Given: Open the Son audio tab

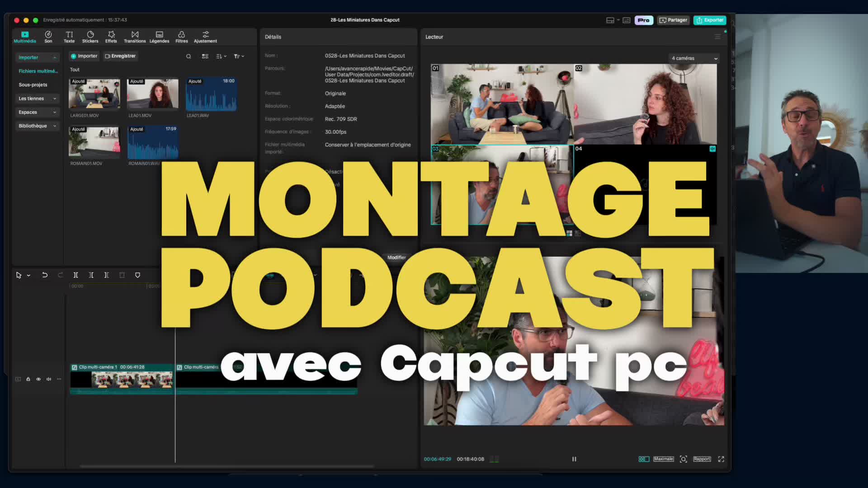Looking at the screenshot, I should [x=48, y=37].
